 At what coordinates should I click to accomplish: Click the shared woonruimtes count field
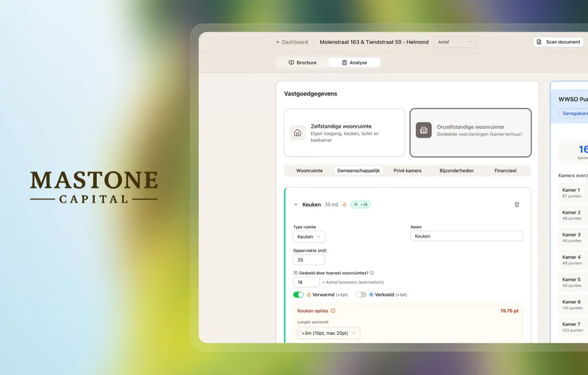(x=306, y=282)
